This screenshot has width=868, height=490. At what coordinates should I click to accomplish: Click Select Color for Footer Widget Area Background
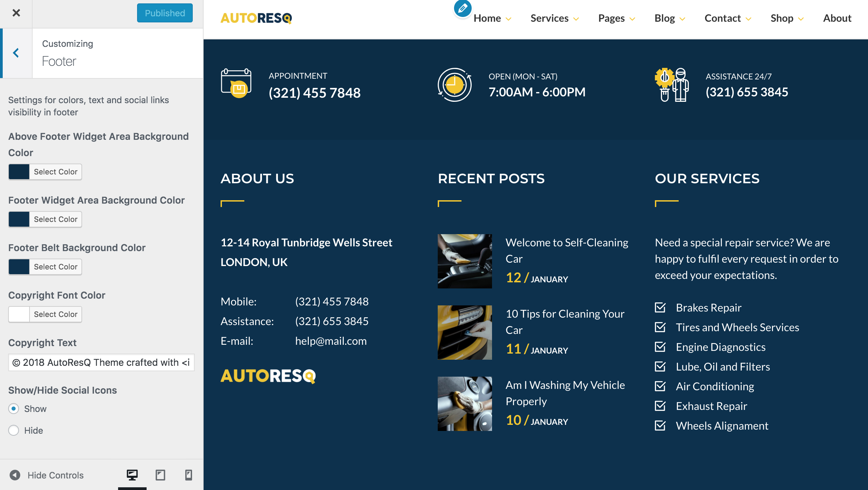click(56, 219)
